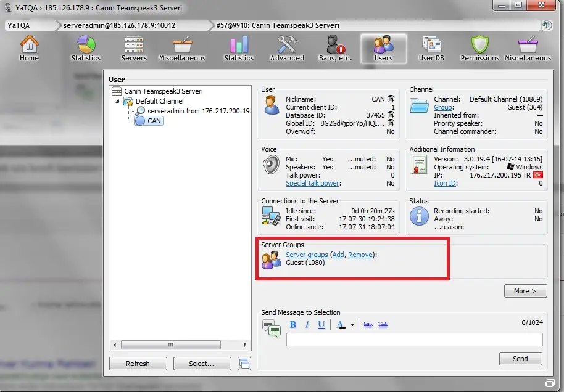
Task: Click the overlapping windows icon in the bottom-right corner
Action: point(550,383)
